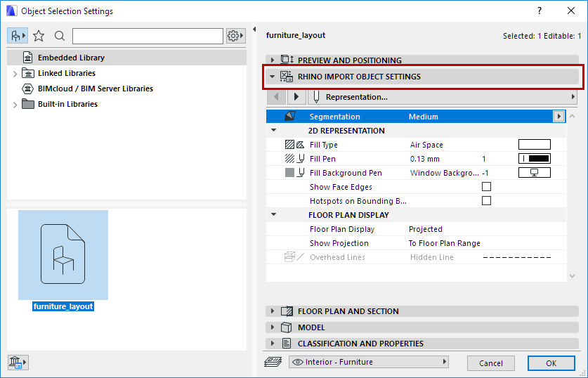Click the Cancel button
Image resolution: width=588 pixels, height=378 pixels.
click(491, 363)
